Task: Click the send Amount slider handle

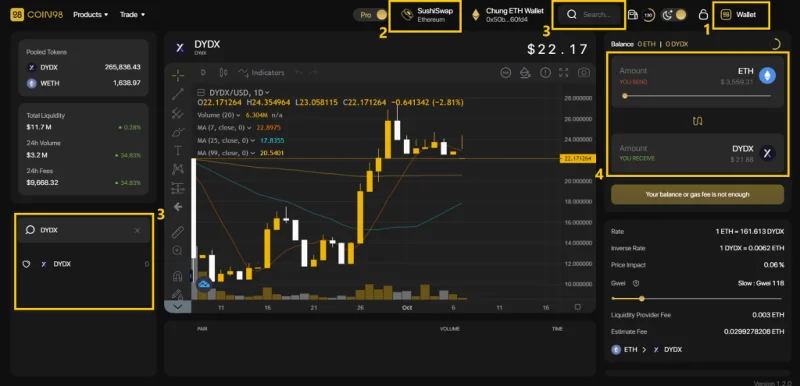Action: (x=624, y=96)
